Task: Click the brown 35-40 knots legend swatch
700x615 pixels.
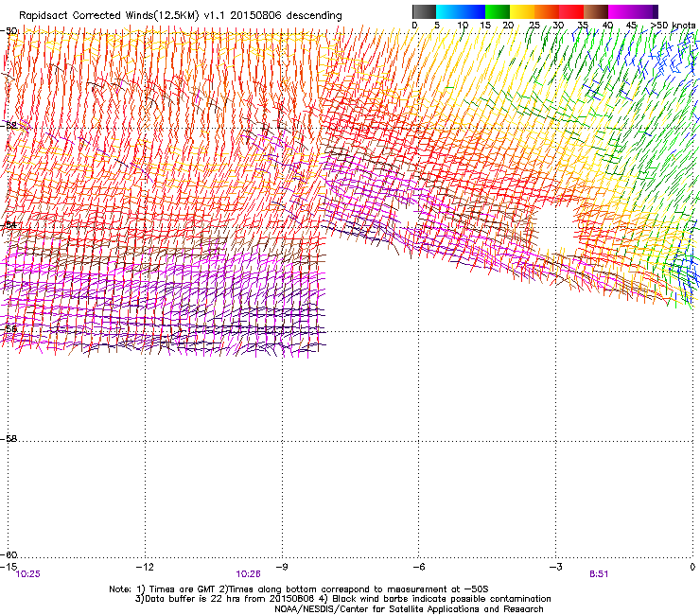Action: coord(596,11)
